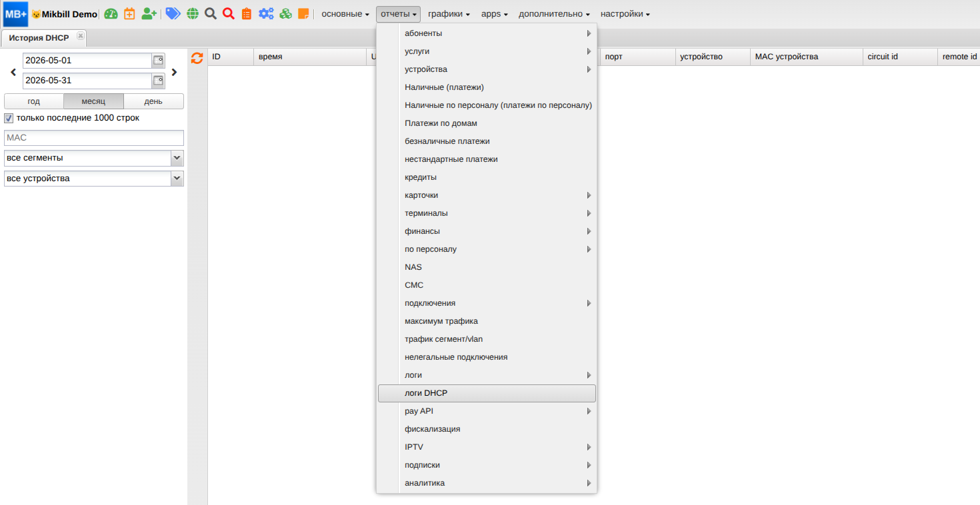Select 'максимум трафика' menu item

(487, 321)
